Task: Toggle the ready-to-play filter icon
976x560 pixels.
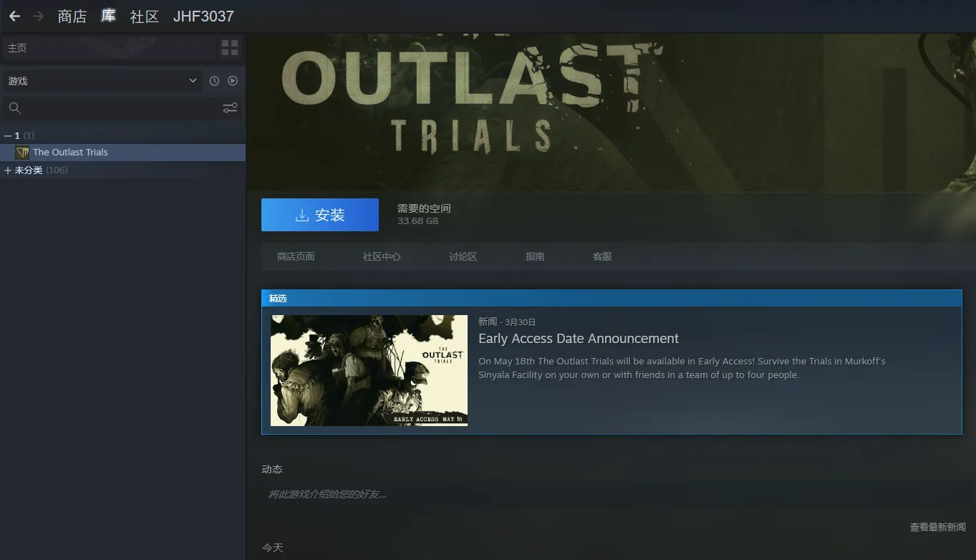Action: coord(233,81)
